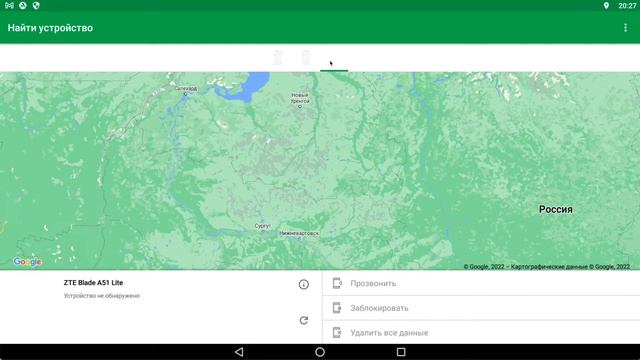This screenshot has width=640, height=360.
Task: Open the Android recent apps button
Action: pos(401,352)
